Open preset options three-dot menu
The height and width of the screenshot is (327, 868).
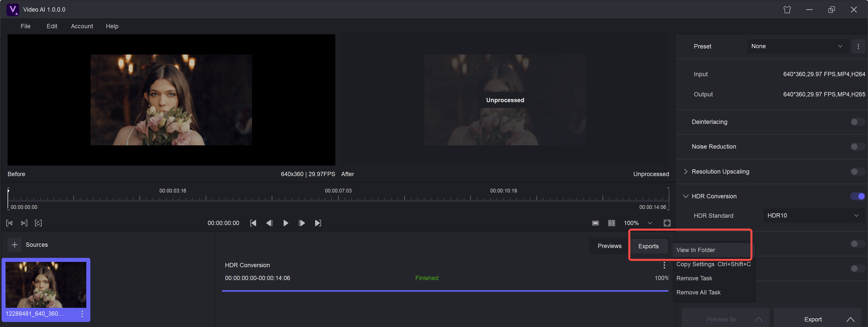(858, 46)
